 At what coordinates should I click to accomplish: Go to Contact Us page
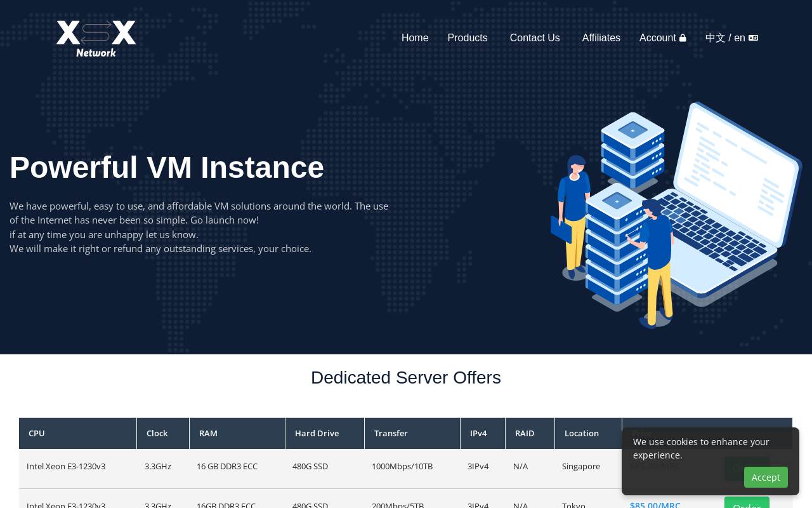(535, 38)
